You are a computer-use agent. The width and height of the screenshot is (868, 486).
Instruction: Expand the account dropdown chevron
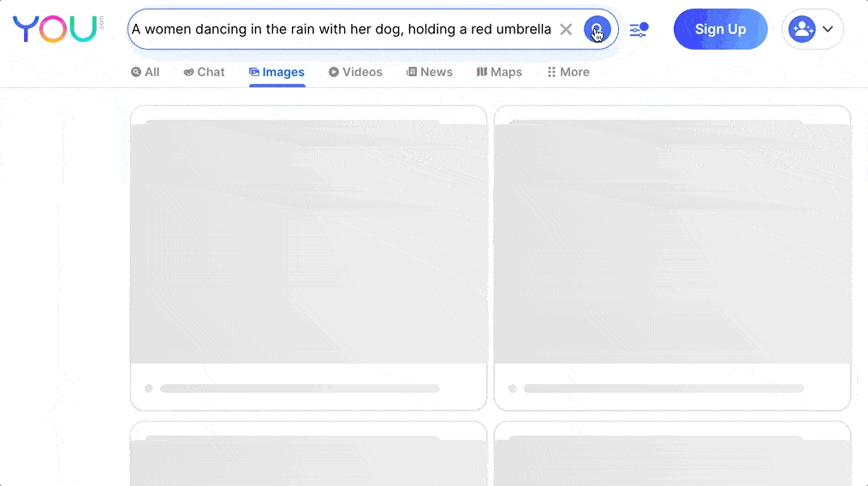(x=828, y=29)
